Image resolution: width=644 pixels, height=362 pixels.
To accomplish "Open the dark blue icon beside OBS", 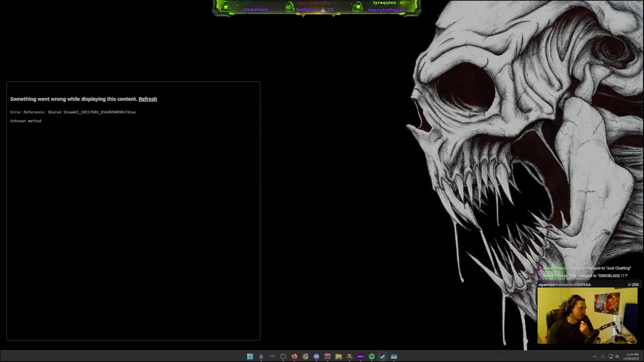I will pos(272,356).
